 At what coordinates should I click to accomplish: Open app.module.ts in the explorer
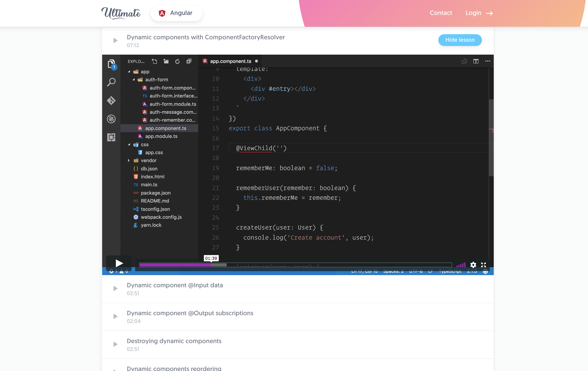[x=161, y=136]
